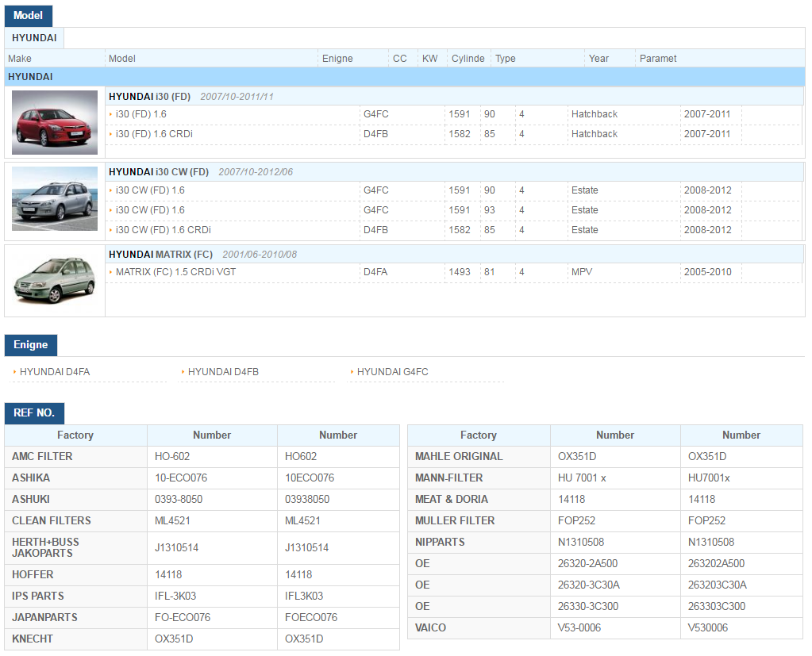Click the MAHLE ORIGINAL factory cell
This screenshot has height=656, width=812.
pyautogui.click(x=479, y=457)
